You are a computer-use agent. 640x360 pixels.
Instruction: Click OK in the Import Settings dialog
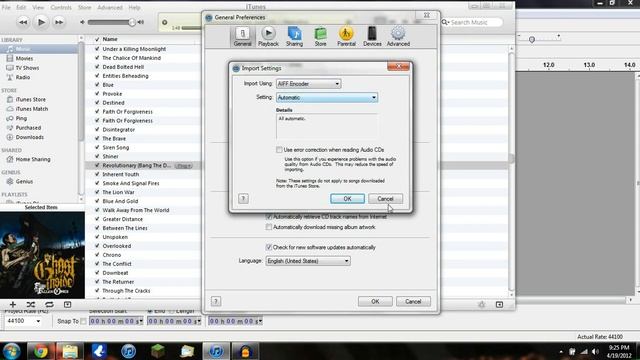(347, 199)
